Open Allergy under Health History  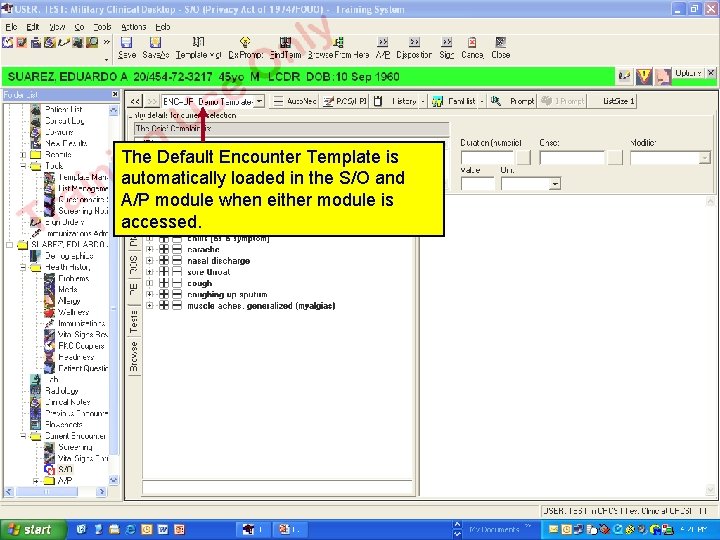coord(69,301)
